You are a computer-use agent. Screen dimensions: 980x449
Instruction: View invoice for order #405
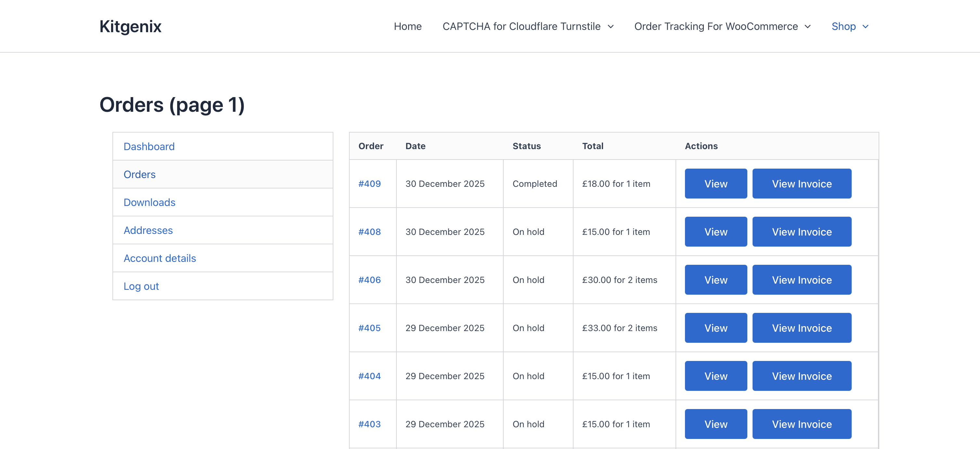[802, 327]
